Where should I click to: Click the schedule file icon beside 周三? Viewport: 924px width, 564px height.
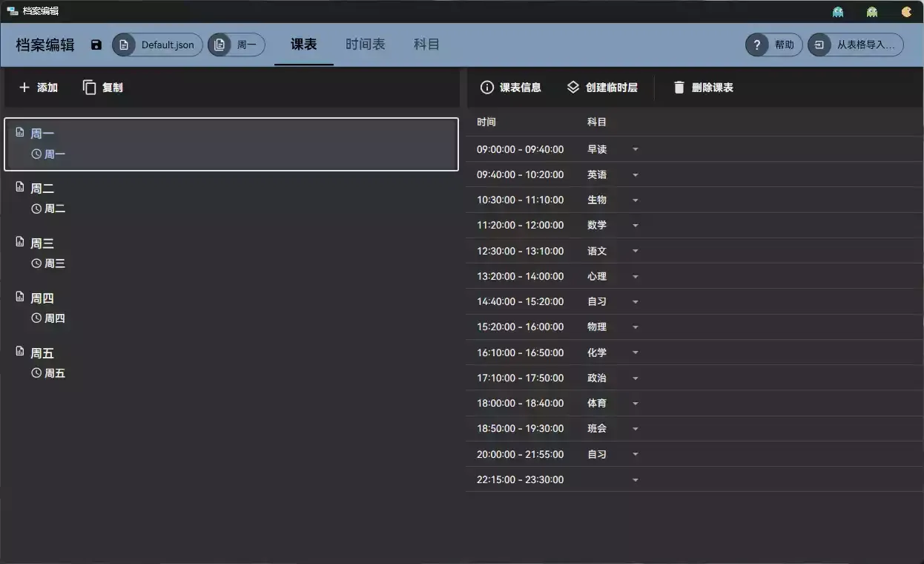[20, 242]
